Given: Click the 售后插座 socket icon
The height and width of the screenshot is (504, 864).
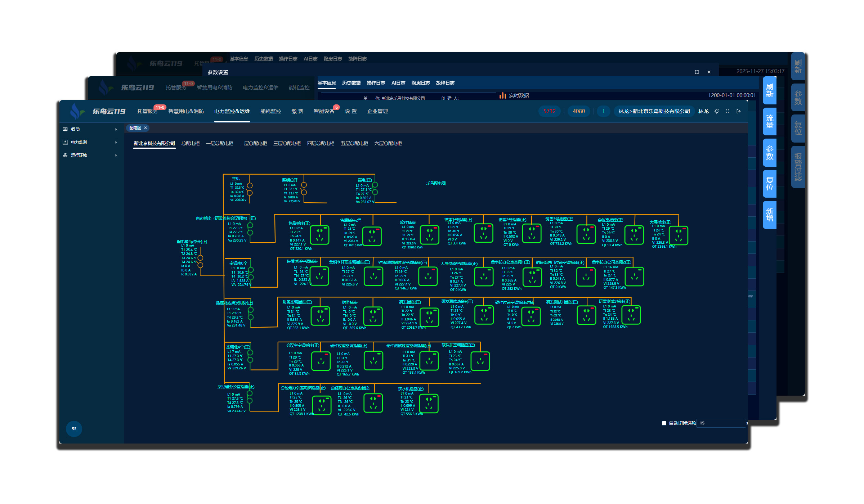Looking at the screenshot, I should pyautogui.click(x=319, y=235).
